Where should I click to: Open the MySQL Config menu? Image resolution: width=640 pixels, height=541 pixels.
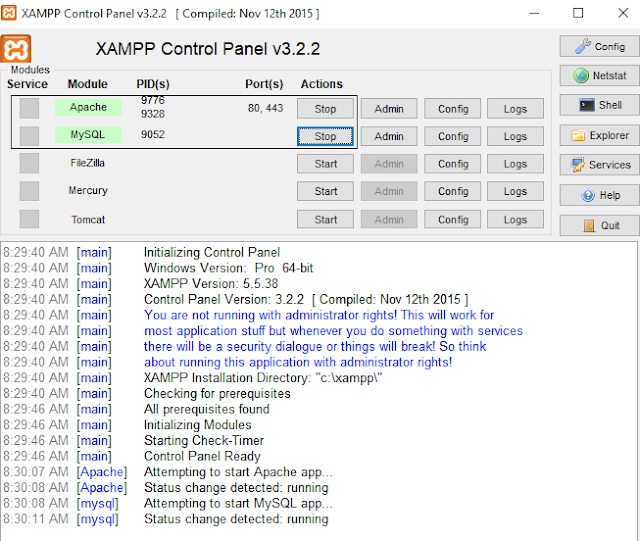tap(453, 136)
